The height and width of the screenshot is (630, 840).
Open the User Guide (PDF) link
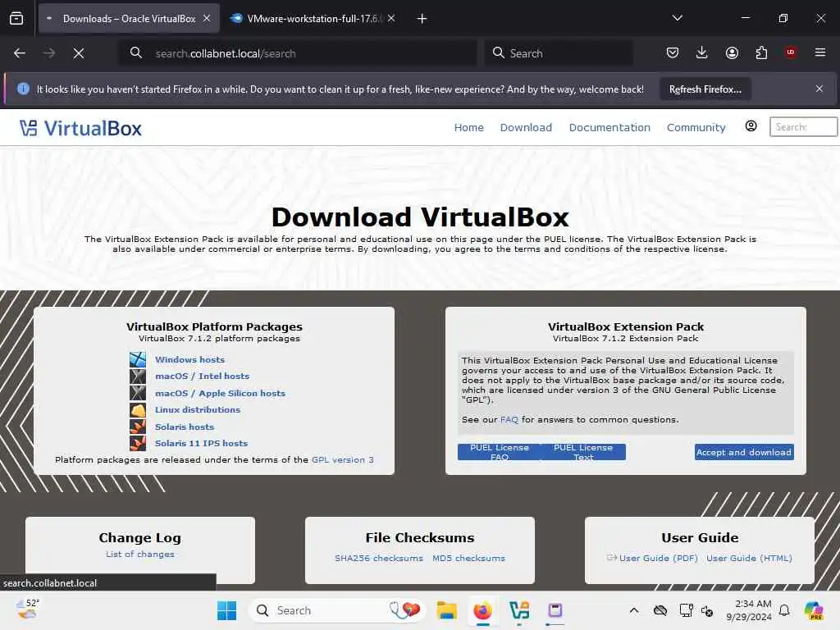pos(659,558)
